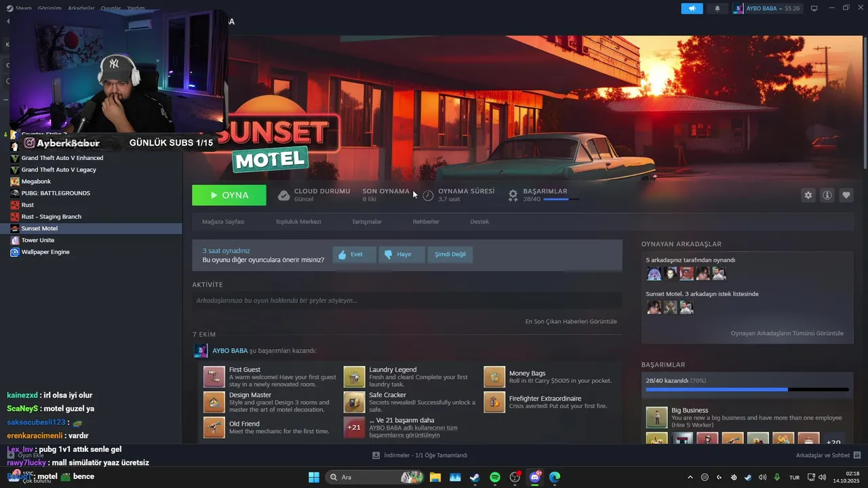Open En Son Çıkan Haberleri Görüntüle link
Image resolution: width=868 pixels, height=488 pixels.
point(571,321)
